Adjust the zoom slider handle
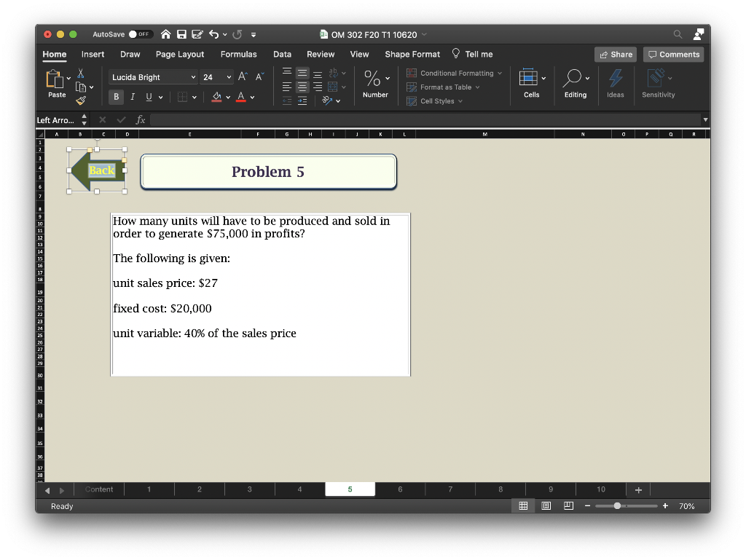This screenshot has width=746, height=560. click(618, 506)
